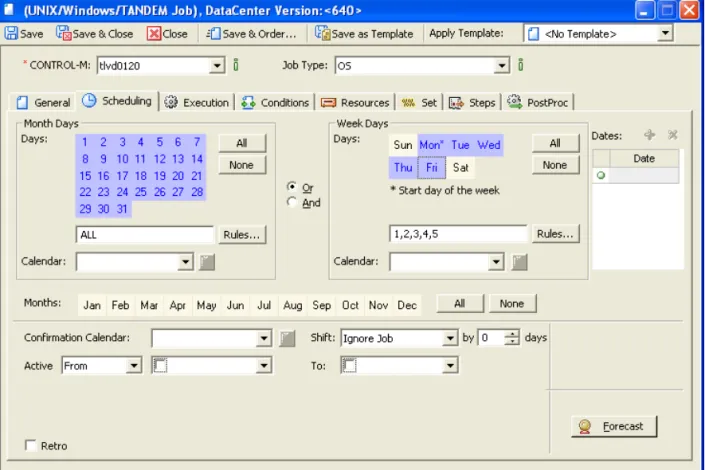
Task: Click the Save toolbar button
Action: [24, 34]
